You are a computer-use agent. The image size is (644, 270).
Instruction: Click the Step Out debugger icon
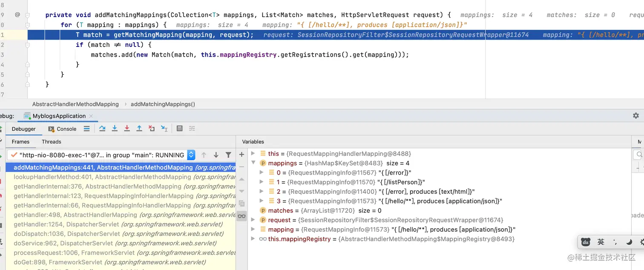[x=139, y=129]
